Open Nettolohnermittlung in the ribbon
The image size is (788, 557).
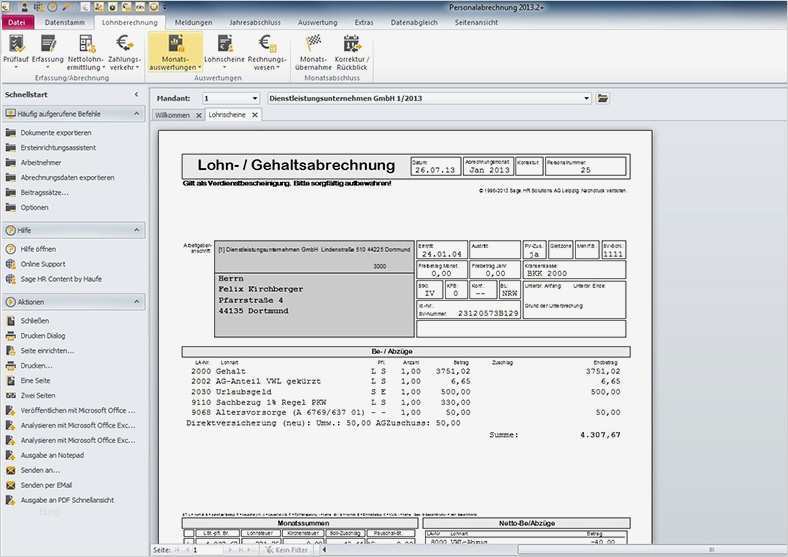click(x=86, y=52)
